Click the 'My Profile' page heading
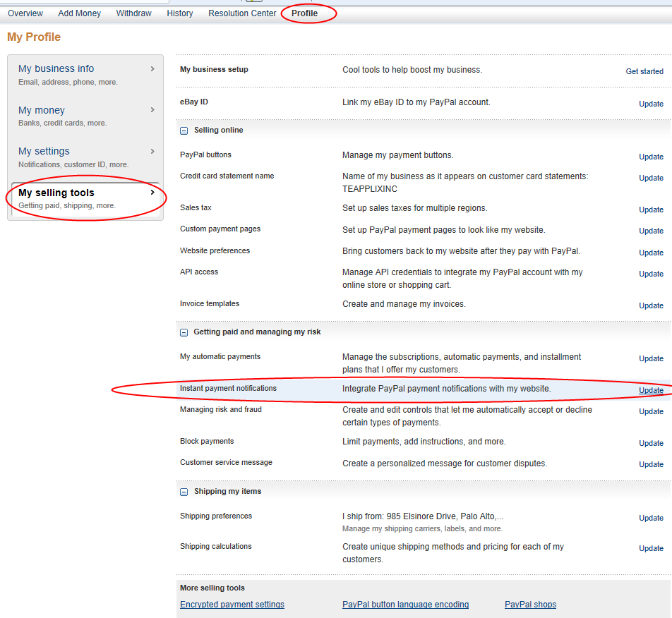672x618 pixels. tap(34, 37)
